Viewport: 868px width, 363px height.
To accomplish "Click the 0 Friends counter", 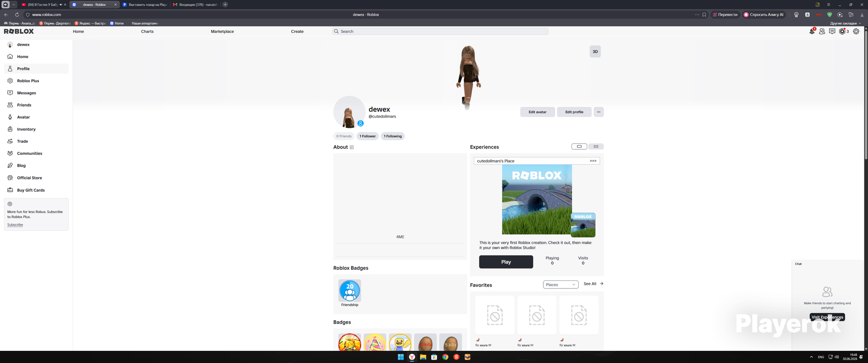I will (344, 136).
